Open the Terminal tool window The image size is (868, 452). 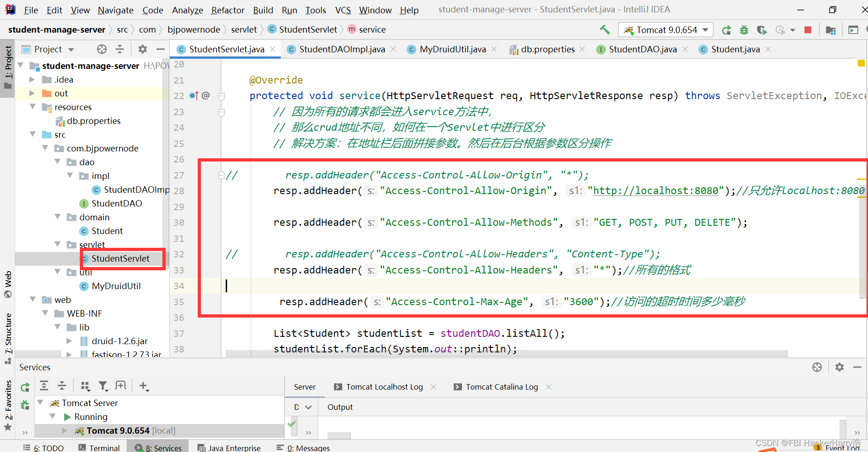tap(104, 447)
